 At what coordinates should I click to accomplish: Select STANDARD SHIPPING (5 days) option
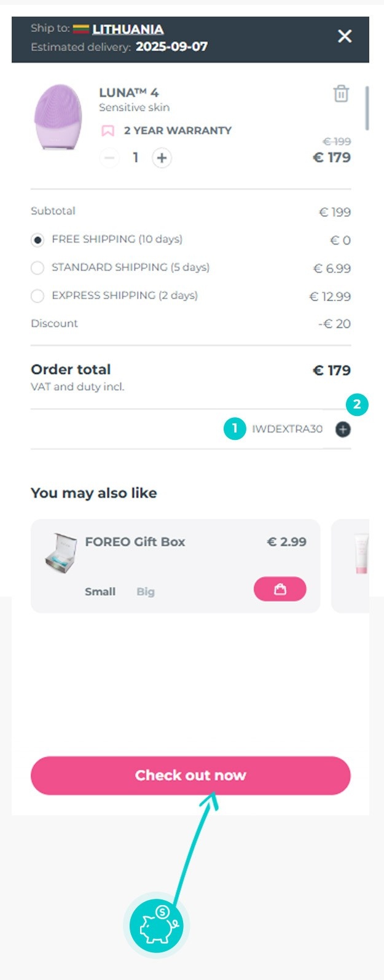(37, 268)
